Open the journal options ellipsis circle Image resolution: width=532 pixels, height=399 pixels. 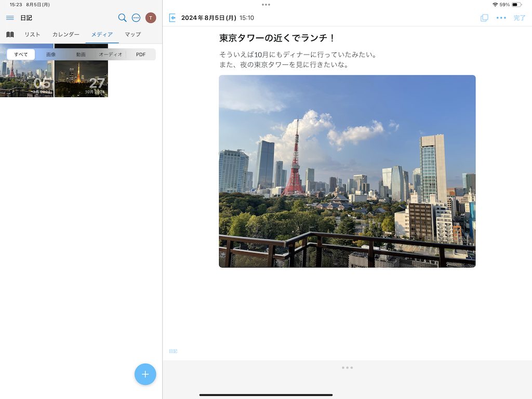(x=136, y=18)
